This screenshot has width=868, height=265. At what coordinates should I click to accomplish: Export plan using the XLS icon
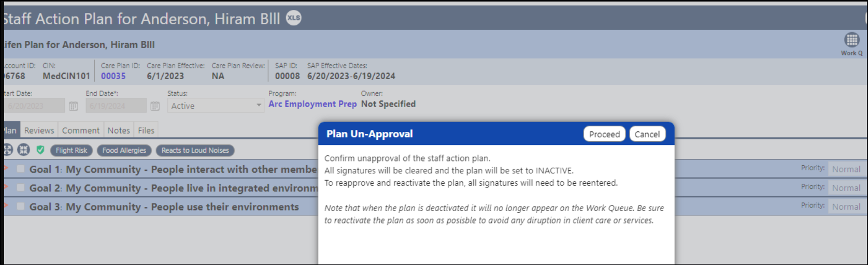(x=293, y=18)
